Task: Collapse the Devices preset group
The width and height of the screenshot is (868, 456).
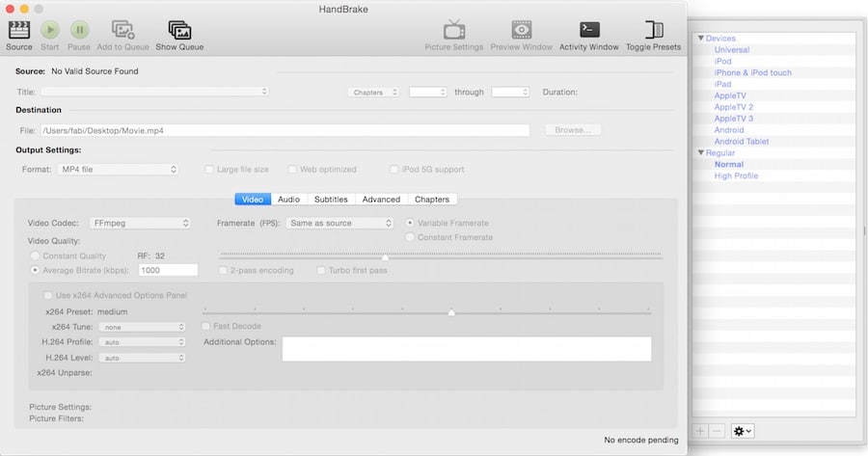Action: [x=701, y=39]
